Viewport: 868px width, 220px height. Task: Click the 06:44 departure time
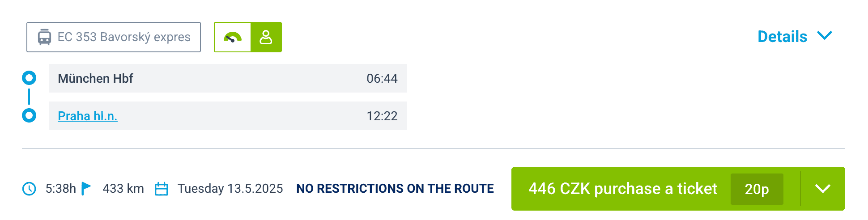coord(382,79)
